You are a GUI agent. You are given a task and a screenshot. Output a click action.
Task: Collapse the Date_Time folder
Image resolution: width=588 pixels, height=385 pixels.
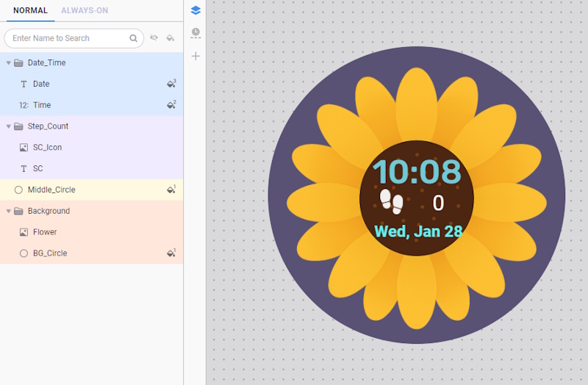(x=9, y=63)
